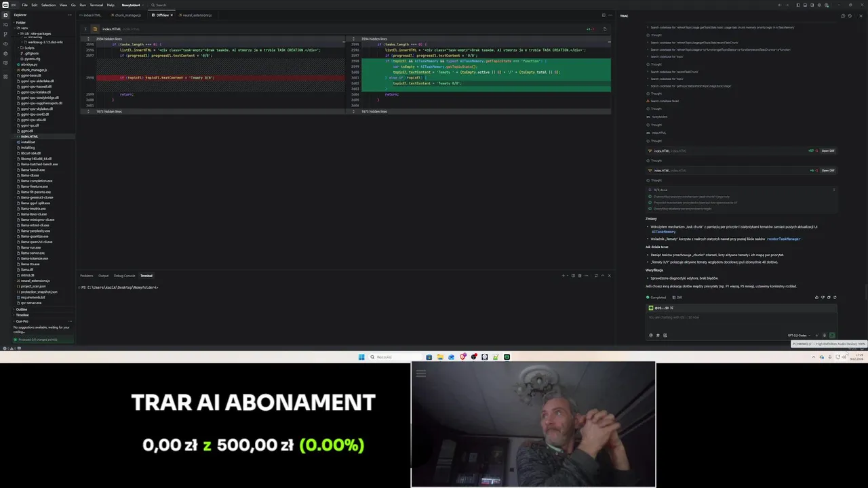Switch to the chunk_manager.js tab

[126, 15]
